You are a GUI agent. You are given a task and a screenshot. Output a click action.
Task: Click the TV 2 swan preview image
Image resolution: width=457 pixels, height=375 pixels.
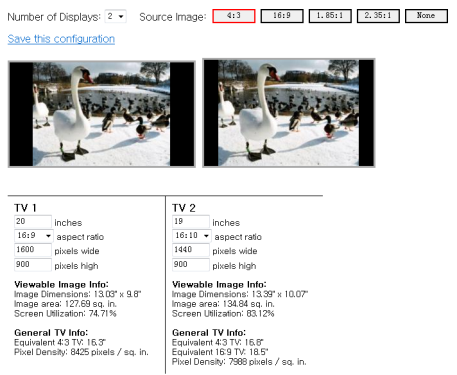tap(289, 113)
